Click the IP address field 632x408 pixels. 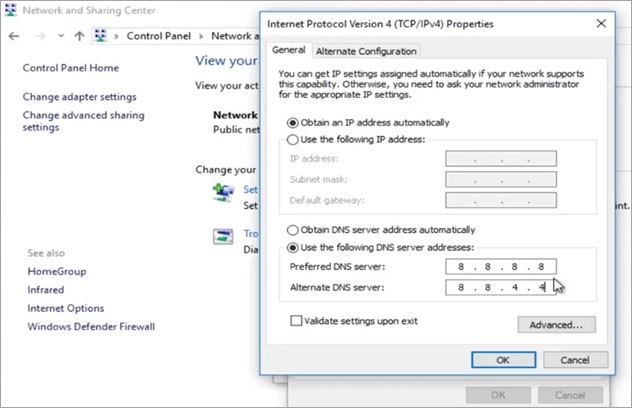(501, 158)
